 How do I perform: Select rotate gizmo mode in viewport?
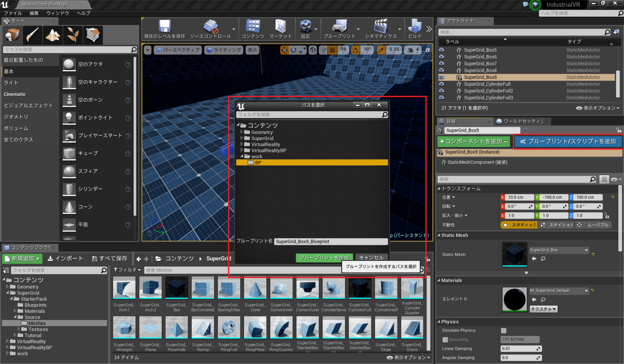click(x=293, y=50)
